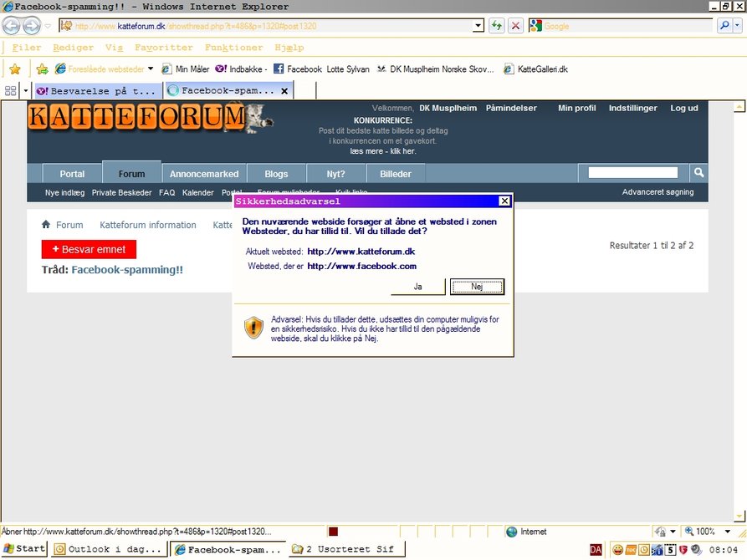Open the Windows Start button

(x=24, y=548)
